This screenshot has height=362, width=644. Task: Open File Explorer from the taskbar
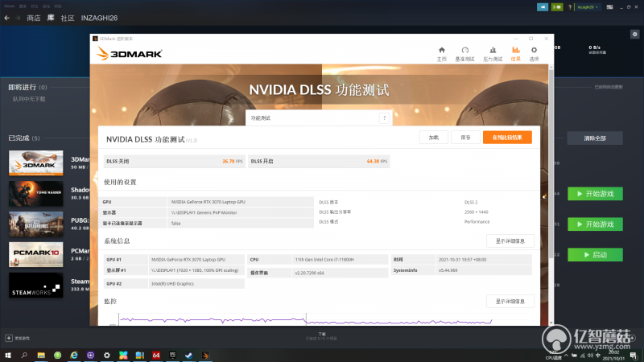coord(41,355)
